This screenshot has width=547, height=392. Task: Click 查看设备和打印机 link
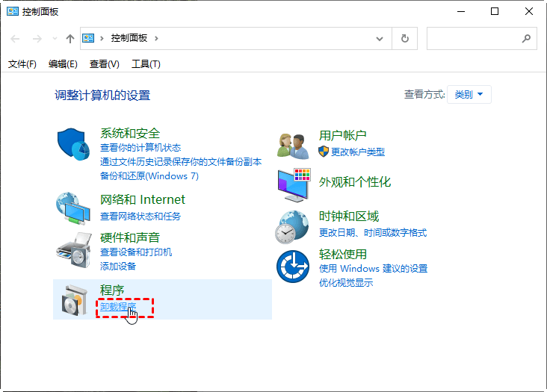(x=136, y=252)
